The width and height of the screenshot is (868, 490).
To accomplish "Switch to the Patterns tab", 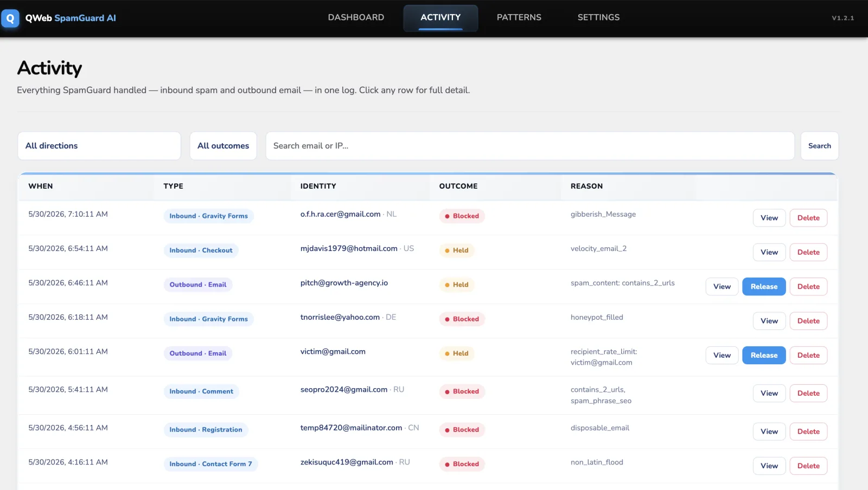I will pos(519,17).
